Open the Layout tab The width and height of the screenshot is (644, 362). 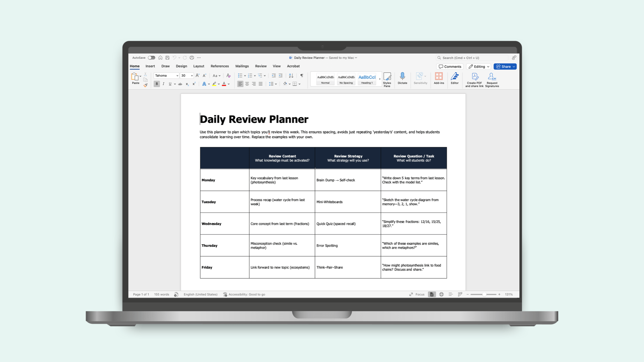(x=199, y=66)
